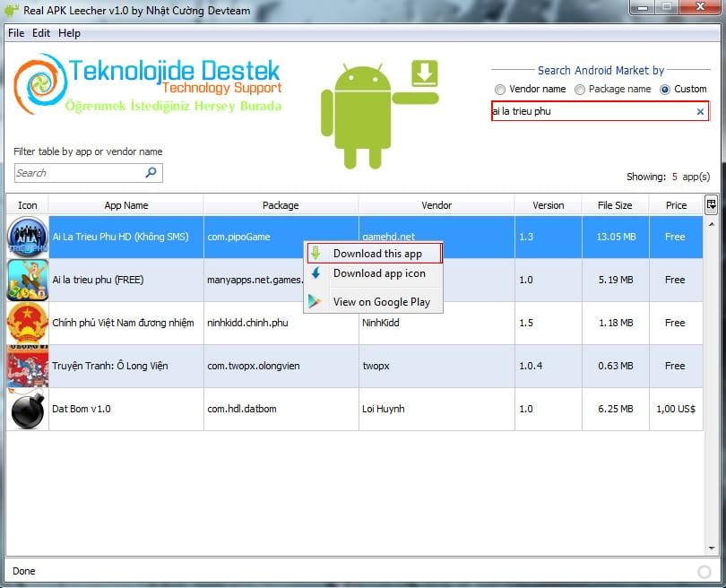Click the Android robot download logo
726x588 pixels.
tap(380, 114)
